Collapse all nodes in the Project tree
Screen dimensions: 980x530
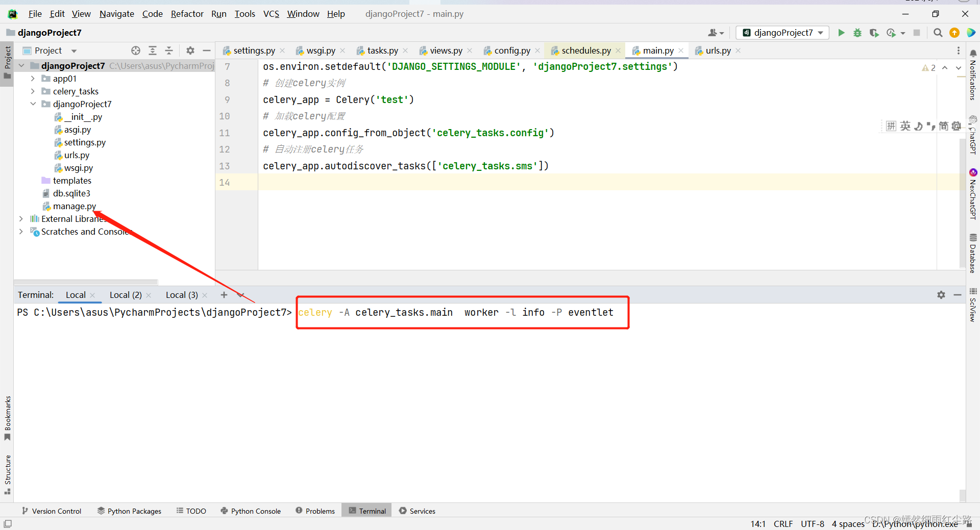[169, 51]
